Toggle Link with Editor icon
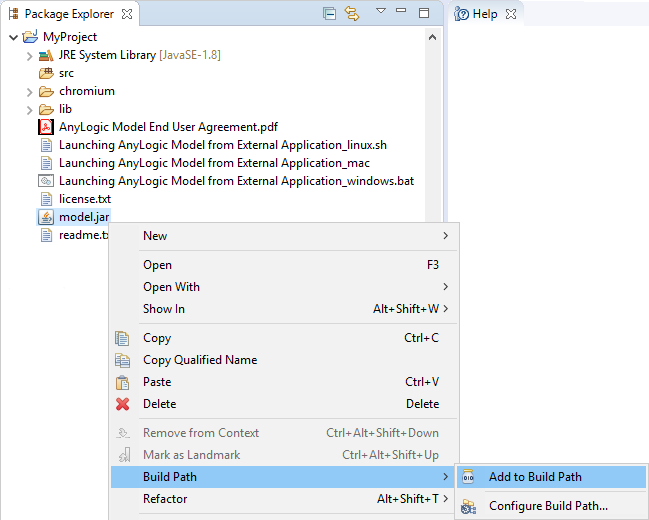This screenshot has height=520, width=649. pyautogui.click(x=351, y=13)
